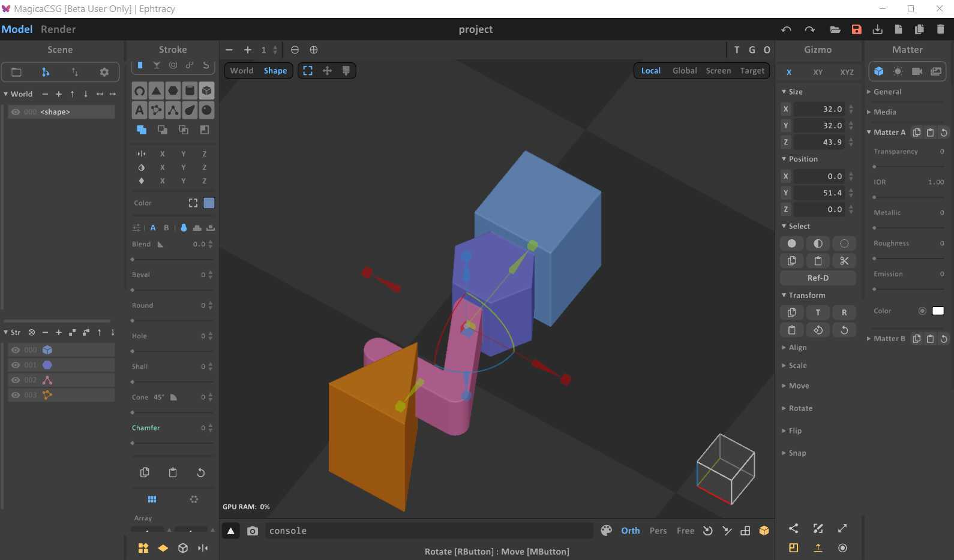954x560 pixels.
Task: Expand the General section in Matter
Action: point(884,92)
